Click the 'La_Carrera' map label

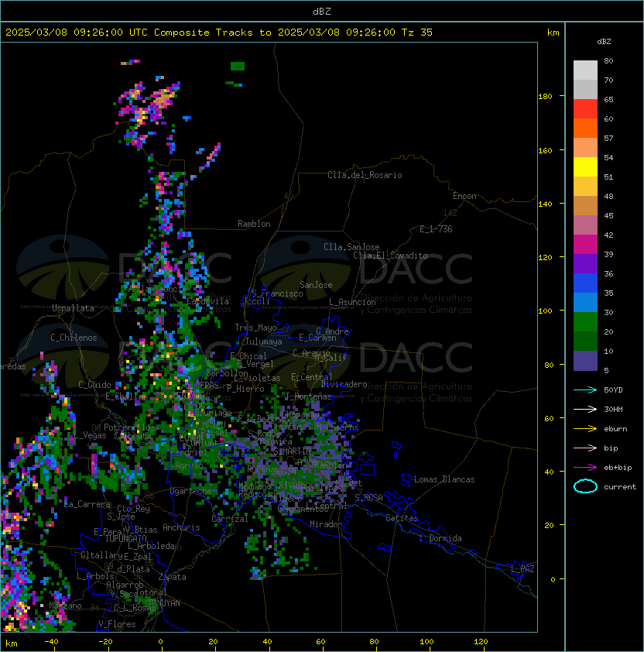(87, 504)
